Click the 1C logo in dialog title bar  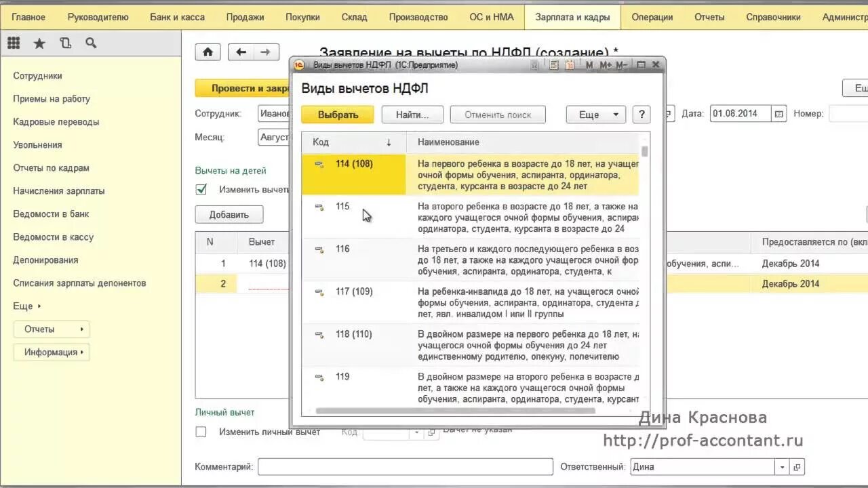point(299,65)
